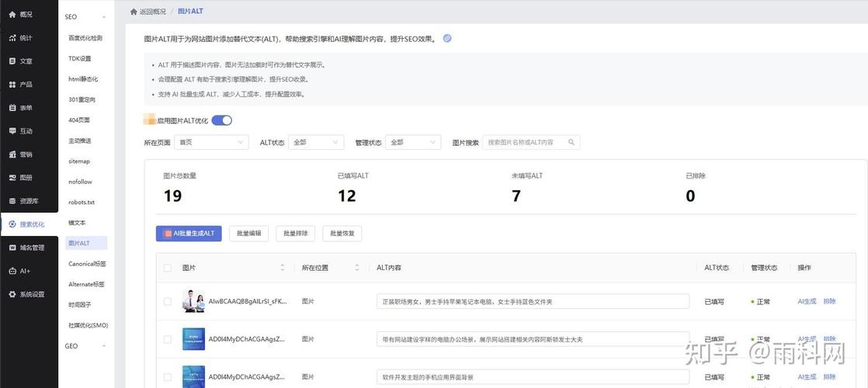Image resolution: width=868 pixels, height=388 pixels.
Task: Click the 未填写ALT value 7
Action: 516,196
